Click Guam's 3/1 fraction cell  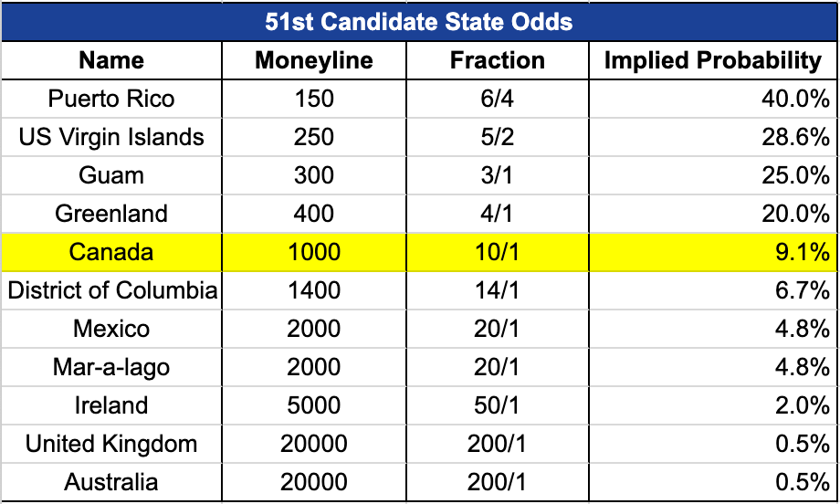click(497, 175)
